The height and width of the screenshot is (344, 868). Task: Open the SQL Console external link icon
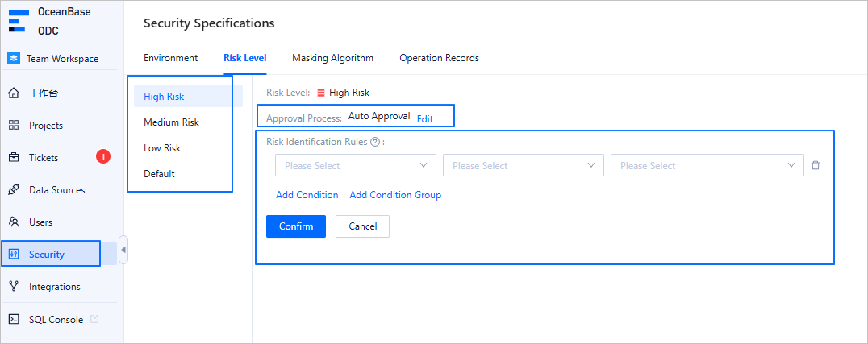(94, 320)
